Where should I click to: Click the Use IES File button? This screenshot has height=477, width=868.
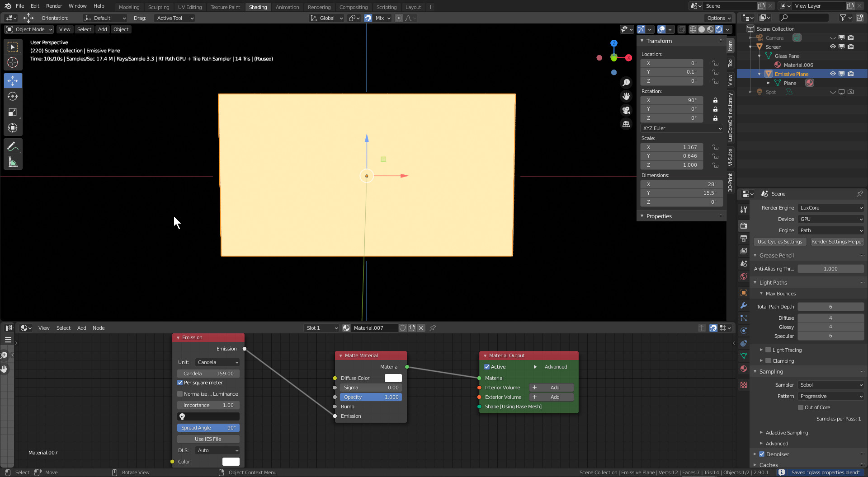pyautogui.click(x=208, y=439)
